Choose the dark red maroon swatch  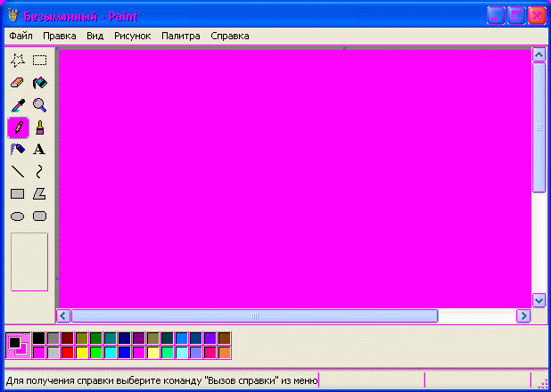(68, 339)
